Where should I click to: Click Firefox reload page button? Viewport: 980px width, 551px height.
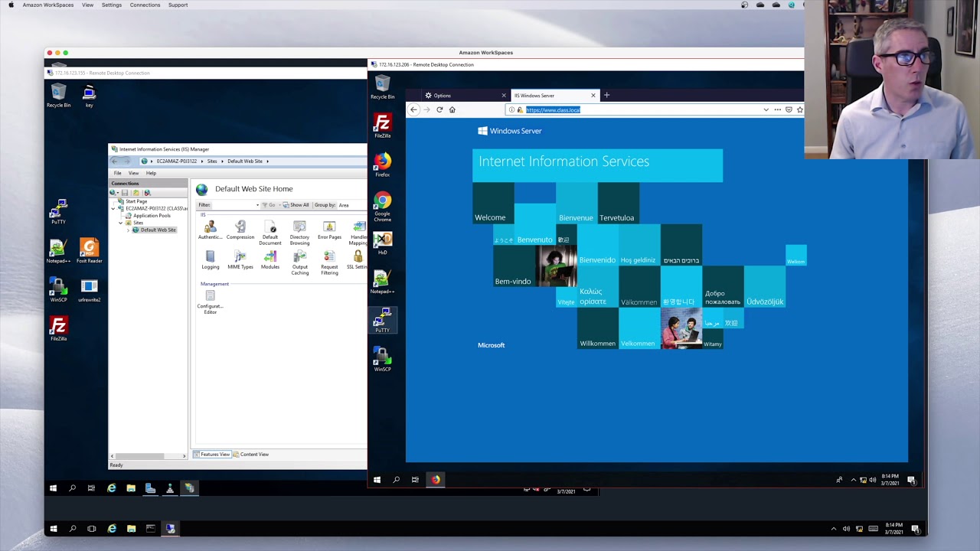pos(439,109)
